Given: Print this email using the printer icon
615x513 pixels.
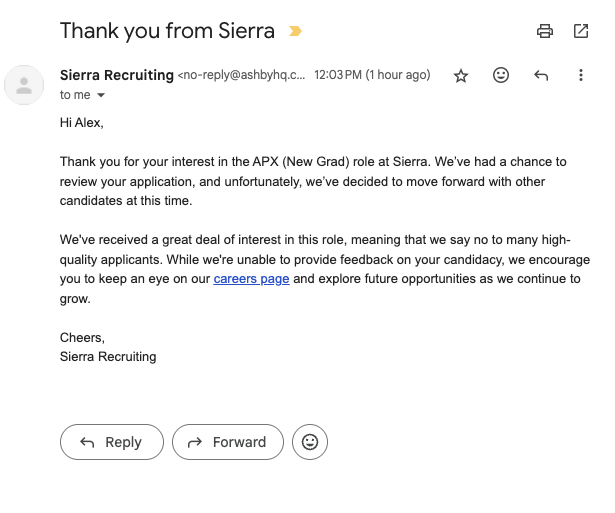Looking at the screenshot, I should [545, 31].
